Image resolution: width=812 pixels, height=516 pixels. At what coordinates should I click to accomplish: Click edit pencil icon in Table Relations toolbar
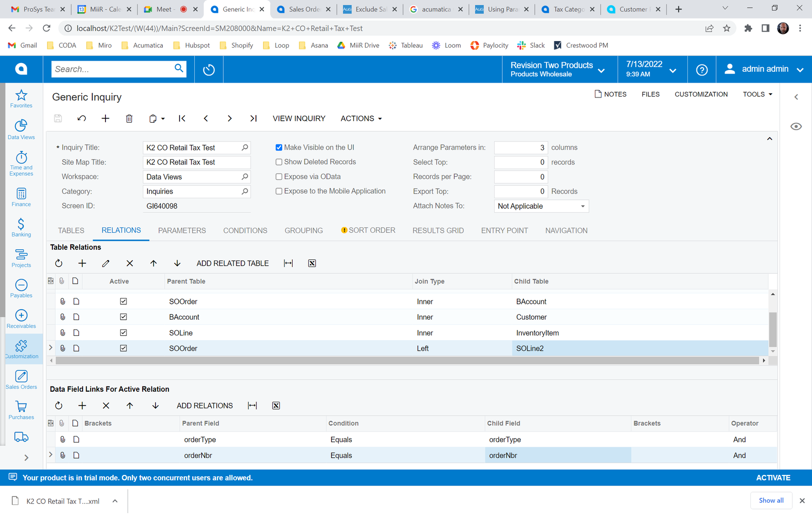(x=106, y=263)
